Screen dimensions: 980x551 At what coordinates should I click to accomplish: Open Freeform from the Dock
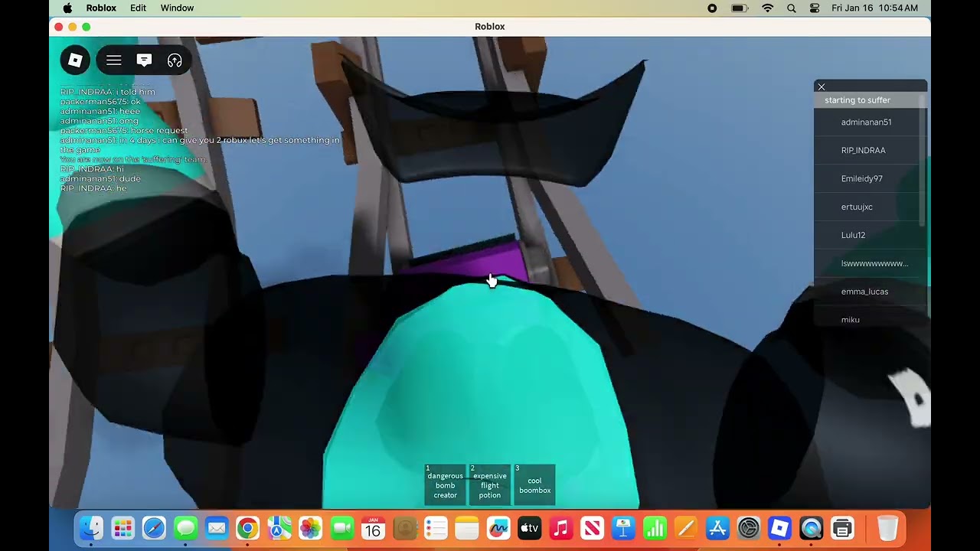(498, 528)
